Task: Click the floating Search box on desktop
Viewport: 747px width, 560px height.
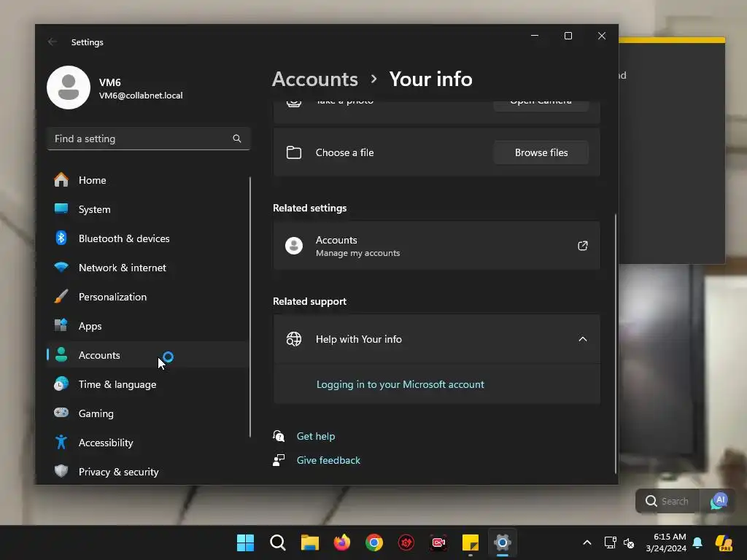Action: click(x=668, y=501)
